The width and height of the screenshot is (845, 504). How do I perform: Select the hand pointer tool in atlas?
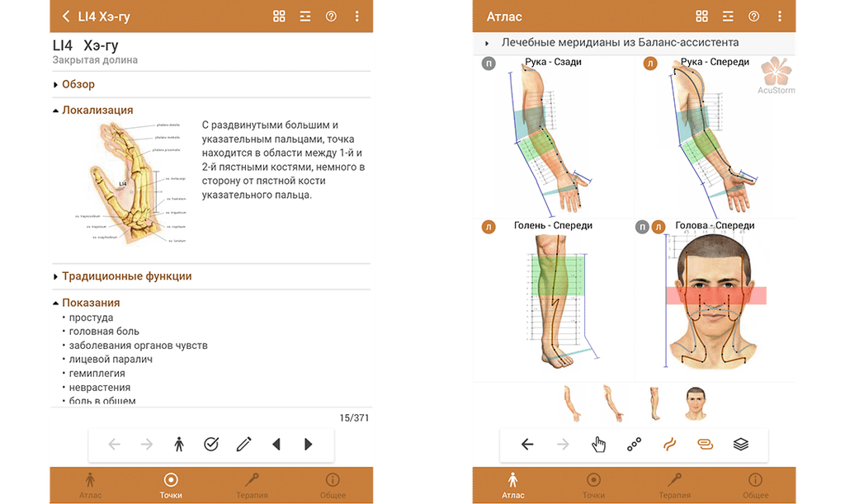point(599,445)
